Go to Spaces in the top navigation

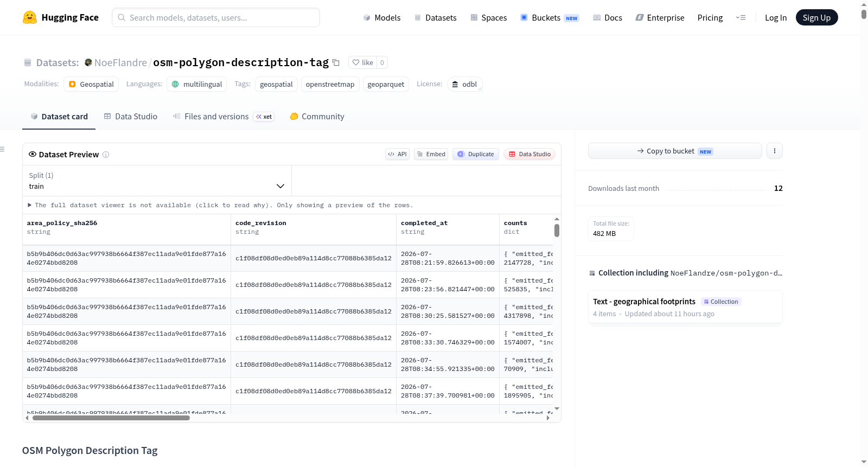[x=488, y=17]
